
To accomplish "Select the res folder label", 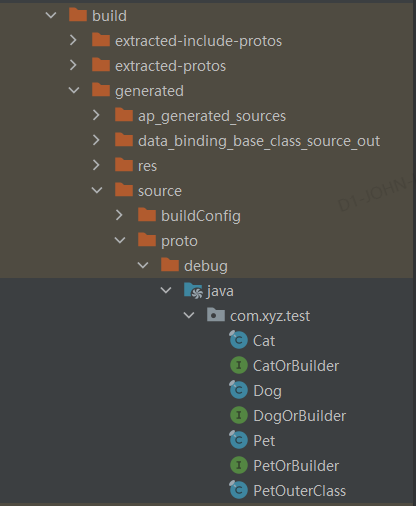I will pos(147,166).
